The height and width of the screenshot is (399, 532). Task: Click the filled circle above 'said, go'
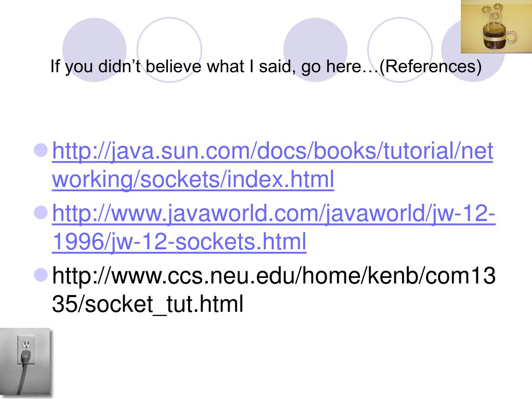click(315, 50)
